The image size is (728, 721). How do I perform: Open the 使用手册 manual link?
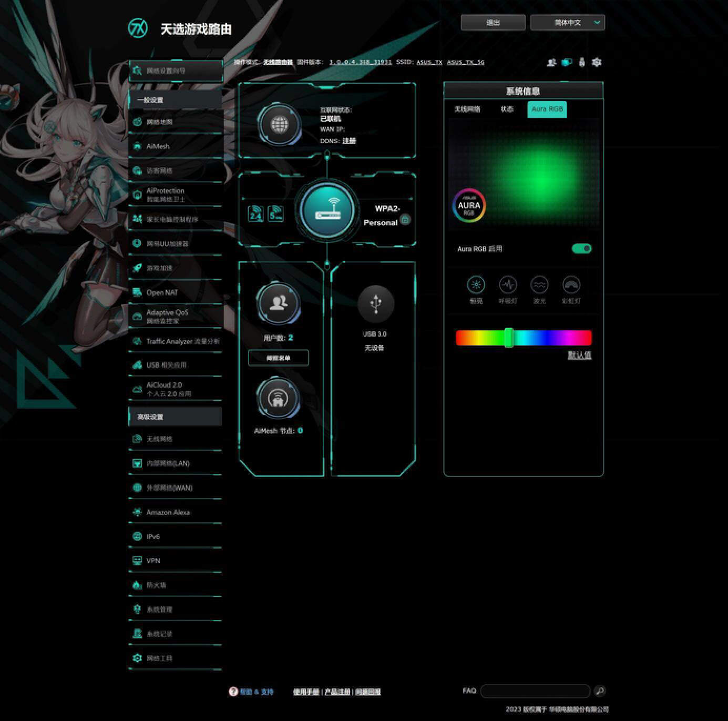coord(306,692)
